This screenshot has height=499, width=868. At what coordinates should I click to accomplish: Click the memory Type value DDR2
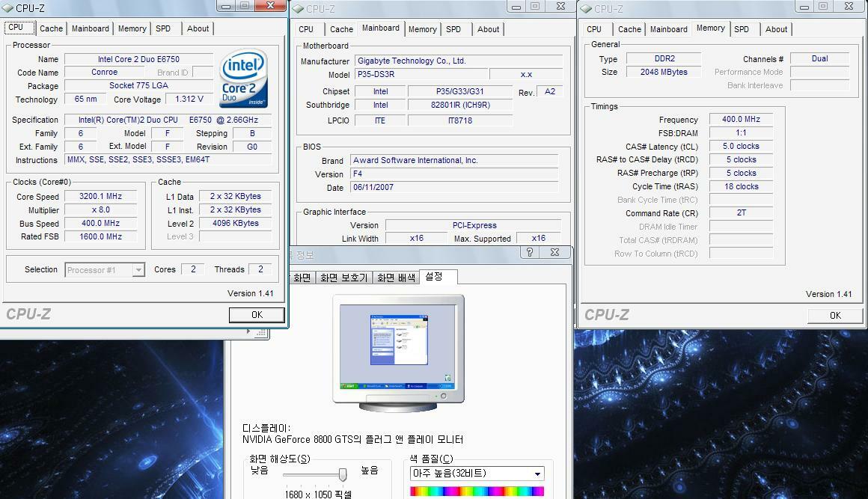click(x=664, y=58)
